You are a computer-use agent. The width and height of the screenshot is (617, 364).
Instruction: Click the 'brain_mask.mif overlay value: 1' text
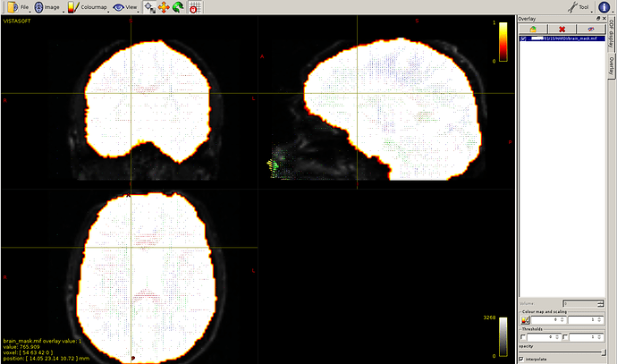click(43, 341)
